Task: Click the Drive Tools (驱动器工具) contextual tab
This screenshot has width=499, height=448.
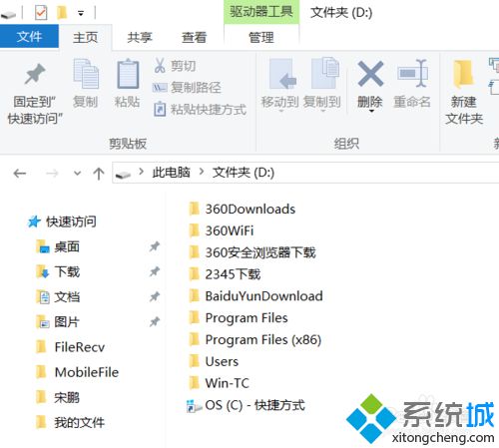Action: pyautogui.click(x=261, y=12)
